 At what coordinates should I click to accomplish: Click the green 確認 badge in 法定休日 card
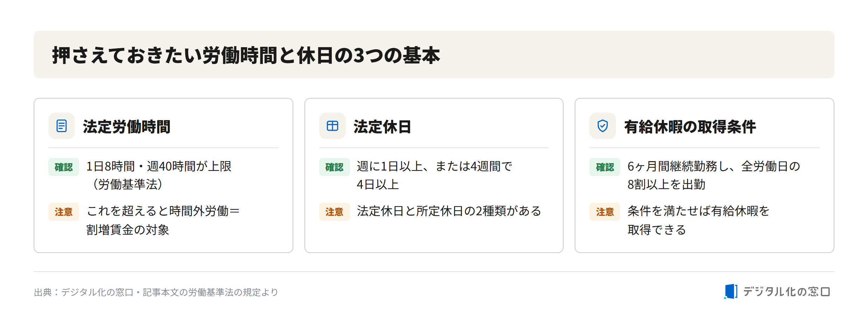334,167
